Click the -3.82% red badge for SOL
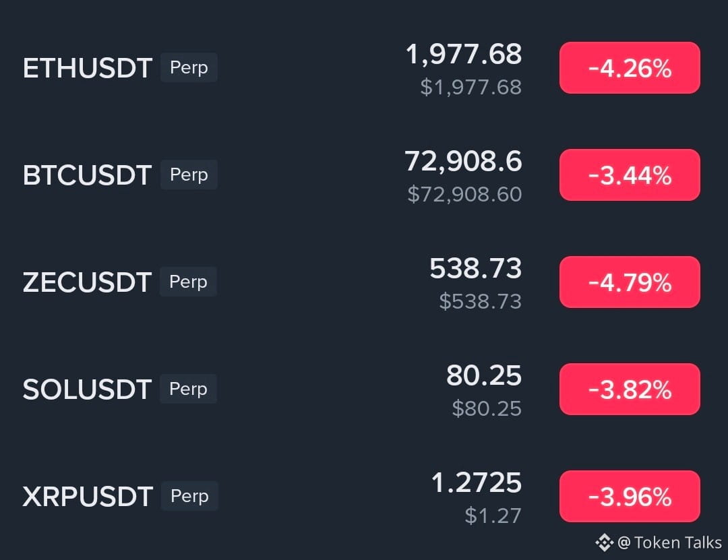Viewport: 728px width, 560px height. pos(630,389)
